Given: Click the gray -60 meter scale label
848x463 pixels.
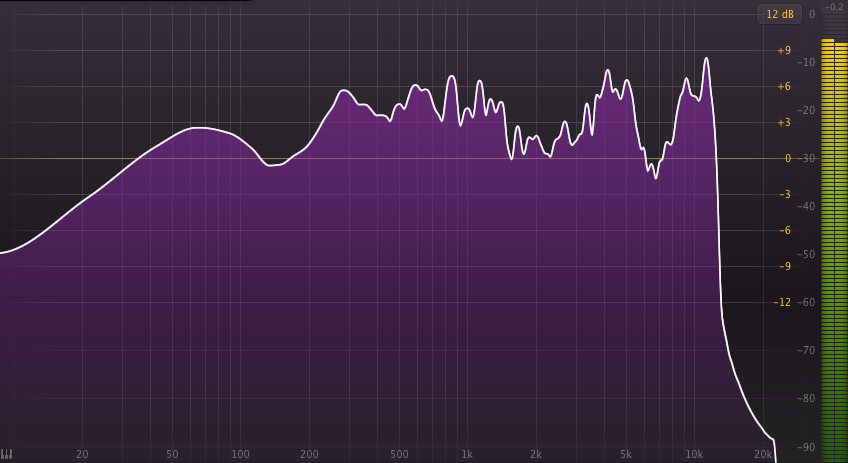Looking at the screenshot, I should [806, 302].
